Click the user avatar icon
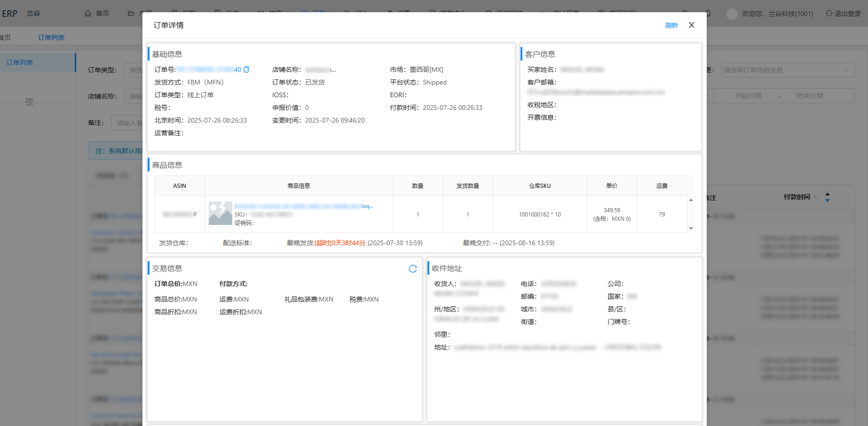 732,14
